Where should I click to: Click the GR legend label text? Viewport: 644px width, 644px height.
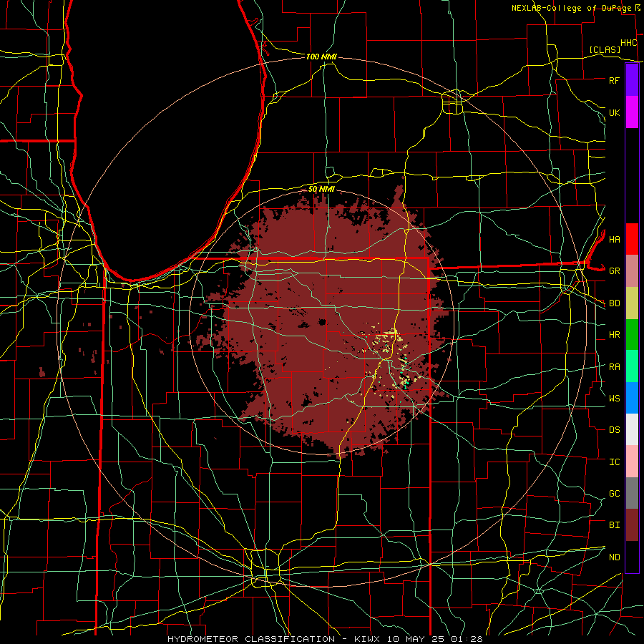tap(614, 271)
